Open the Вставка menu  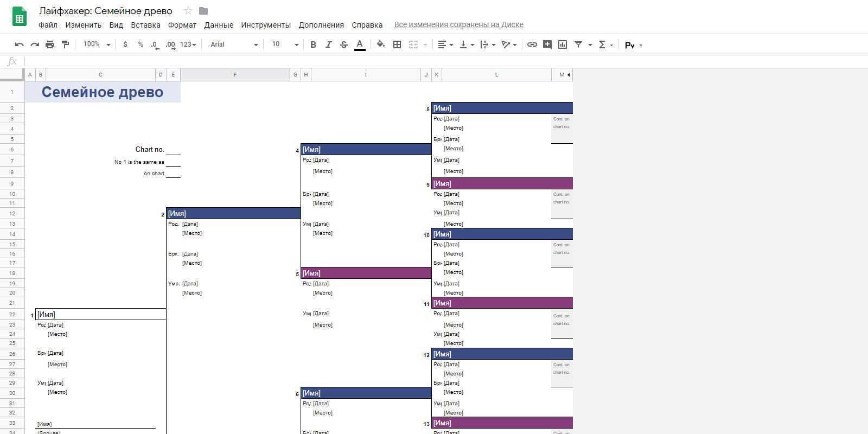pyautogui.click(x=145, y=25)
